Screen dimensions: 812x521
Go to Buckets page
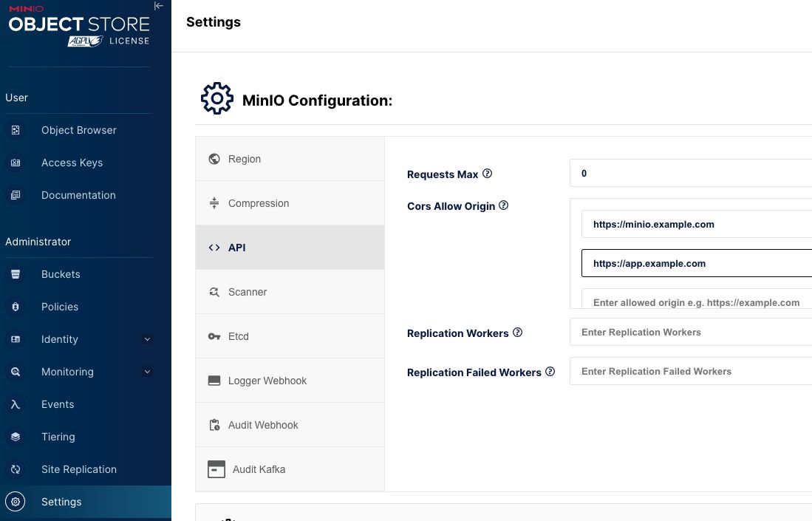tap(61, 274)
